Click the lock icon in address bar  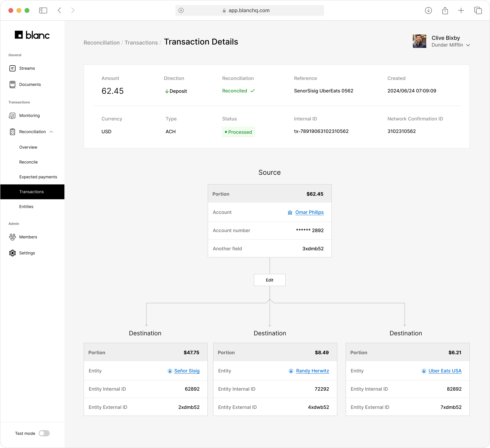click(224, 10)
